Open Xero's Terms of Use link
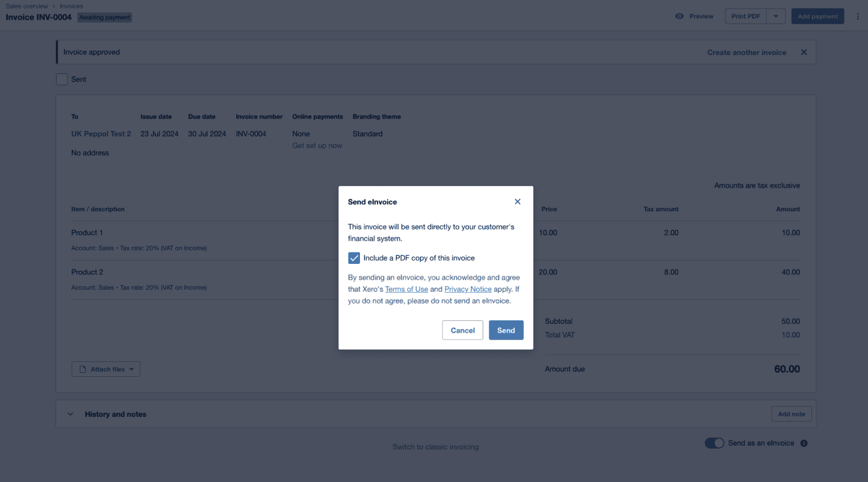Screen dimensions: 868x482 point(406,289)
